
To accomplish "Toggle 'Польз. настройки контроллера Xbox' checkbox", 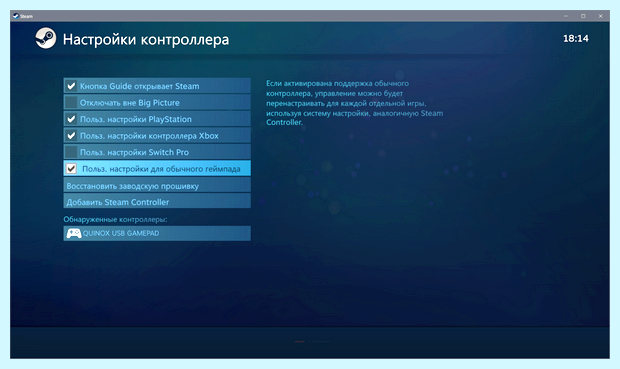I will click(x=71, y=136).
